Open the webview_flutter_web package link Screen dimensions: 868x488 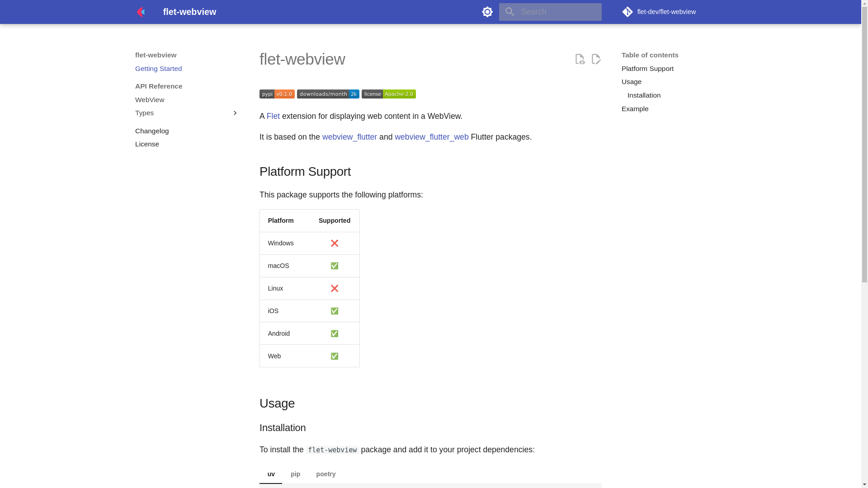432,137
